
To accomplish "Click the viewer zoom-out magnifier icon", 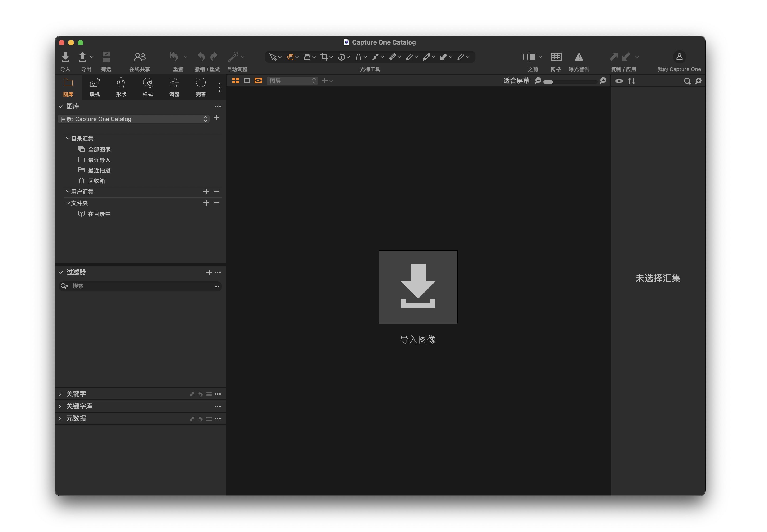I will click(538, 81).
